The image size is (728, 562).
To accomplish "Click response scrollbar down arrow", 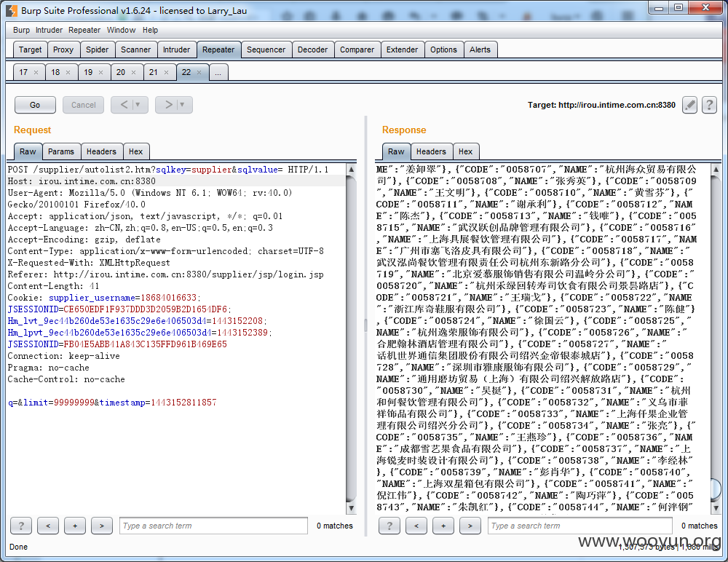I will 716,508.
